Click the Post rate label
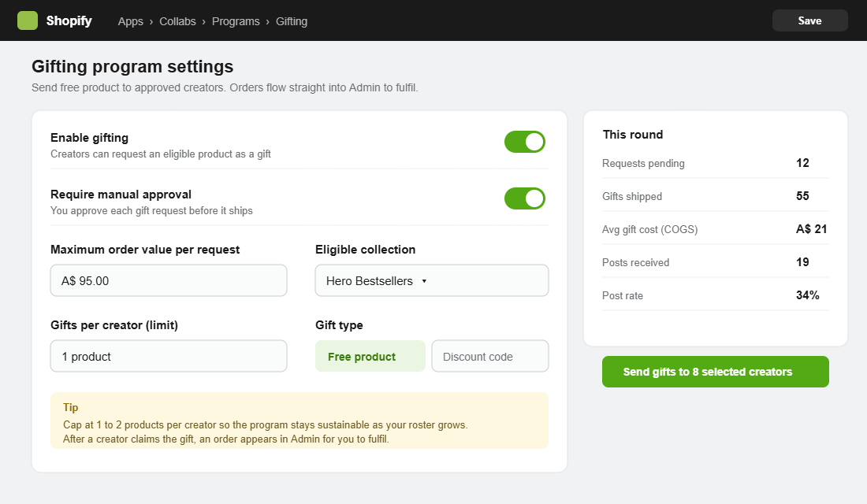867x504 pixels. (623, 295)
